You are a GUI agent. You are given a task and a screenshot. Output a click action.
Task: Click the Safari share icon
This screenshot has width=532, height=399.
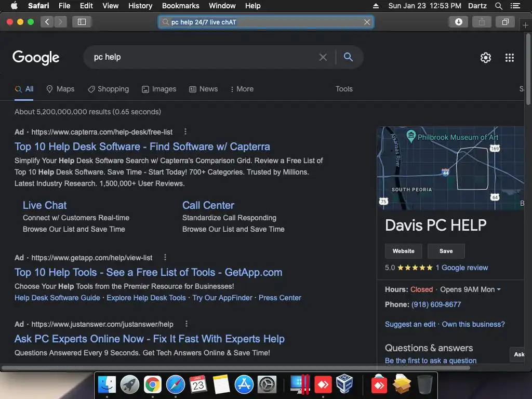[482, 22]
